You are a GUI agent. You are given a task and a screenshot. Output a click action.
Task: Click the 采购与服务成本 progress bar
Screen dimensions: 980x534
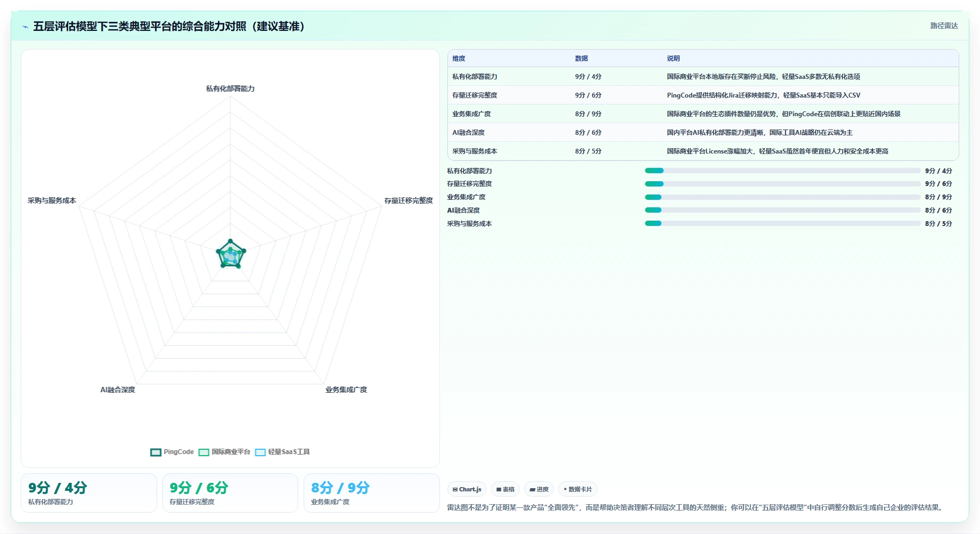point(782,223)
